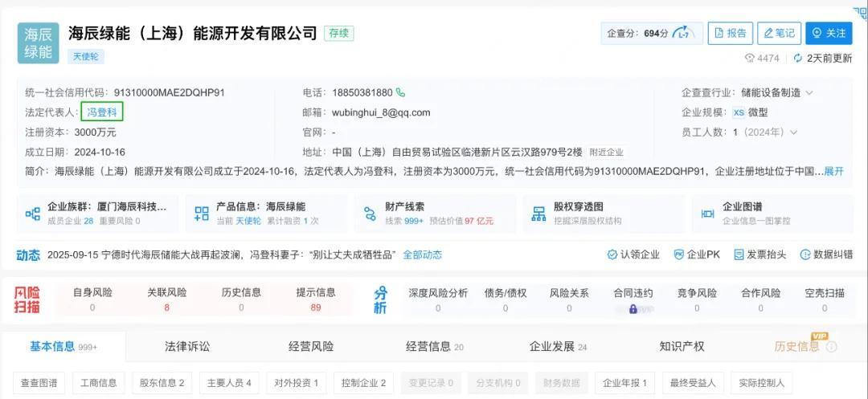Image resolution: width=868 pixels, height=399 pixels.
Task: Click the 产品信息 grid icon
Action: coord(202,214)
